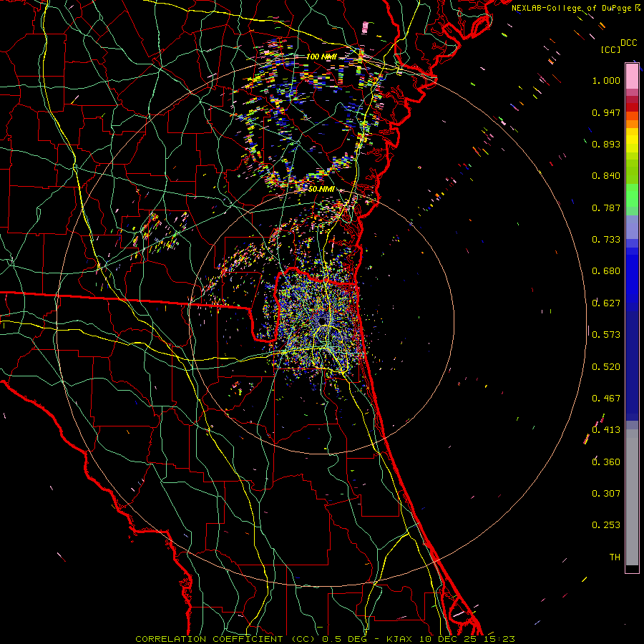Image resolution: width=644 pixels, height=644 pixels.
Task: Click the Correlation Coefficient KJAX caption text
Action: [325, 639]
